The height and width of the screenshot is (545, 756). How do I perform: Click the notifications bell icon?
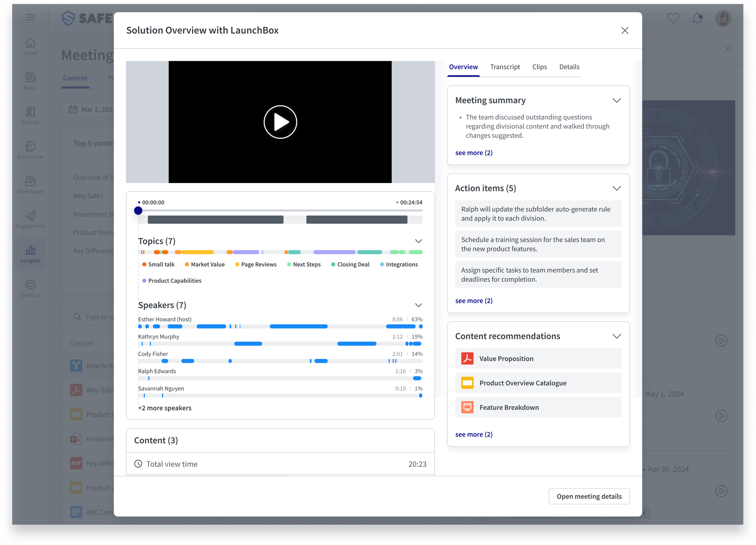[x=697, y=18]
